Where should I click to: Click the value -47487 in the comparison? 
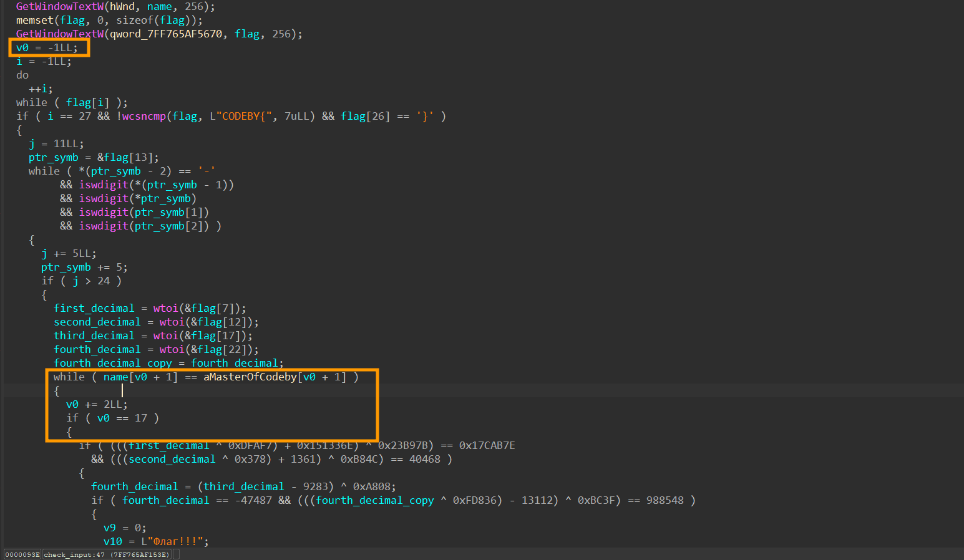point(253,500)
